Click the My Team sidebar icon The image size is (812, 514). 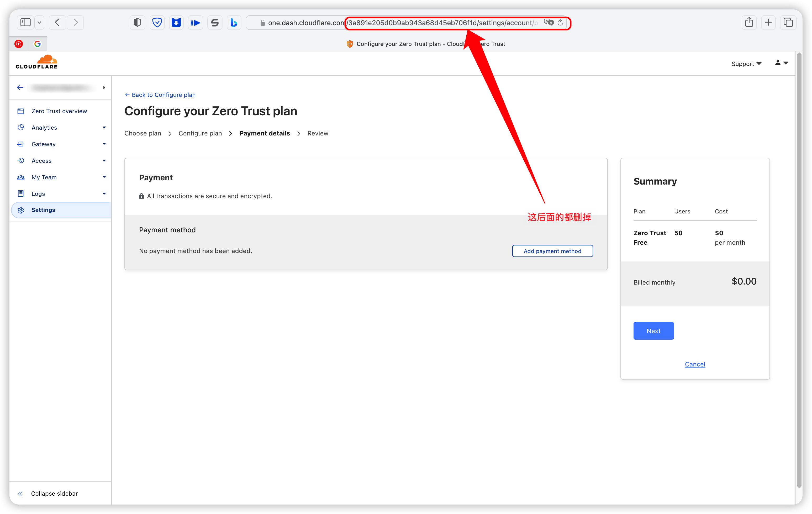21,176
